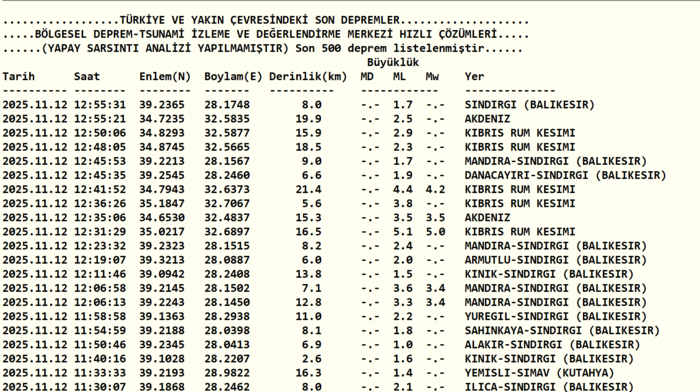Viewport: 700px width, 392px height.
Task: Click time 12:35:06
Action: 100,217
